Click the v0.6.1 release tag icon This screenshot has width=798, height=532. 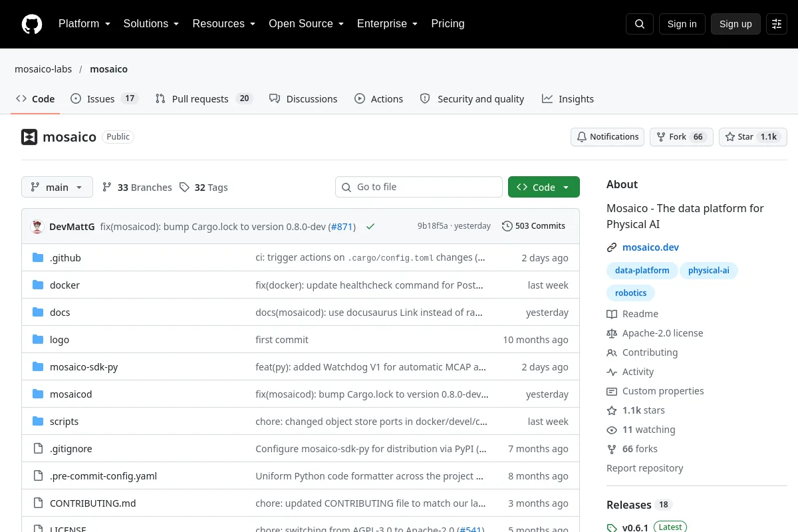612,527
